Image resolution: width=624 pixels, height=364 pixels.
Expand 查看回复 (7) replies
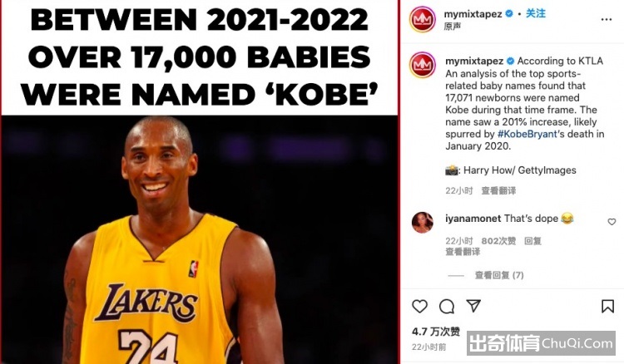[x=499, y=275]
